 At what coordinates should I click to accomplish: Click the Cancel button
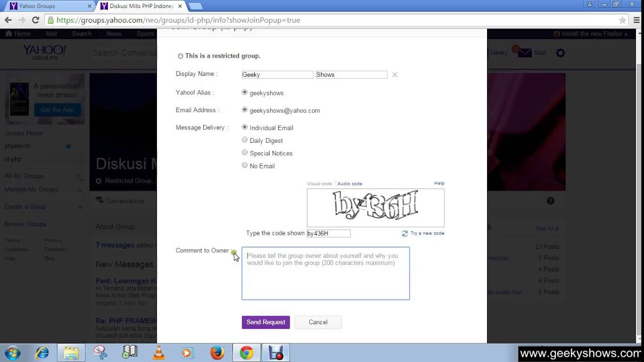coord(318,322)
